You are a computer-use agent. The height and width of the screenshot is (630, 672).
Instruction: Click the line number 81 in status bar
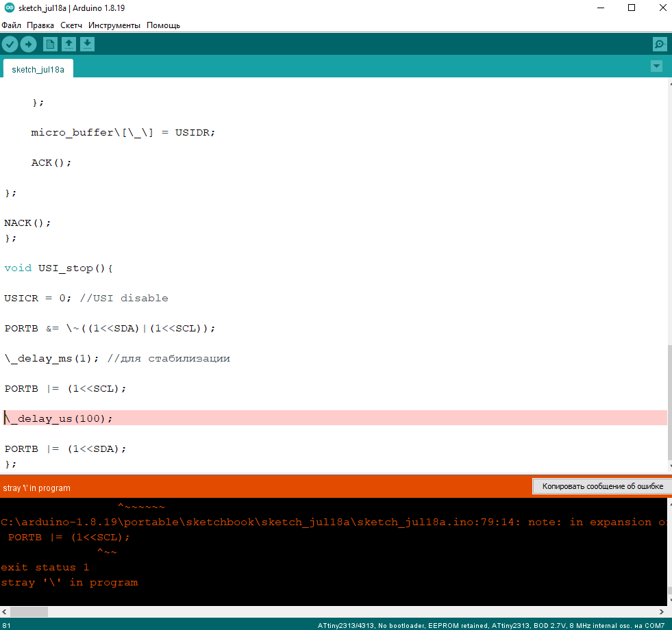(x=6, y=626)
